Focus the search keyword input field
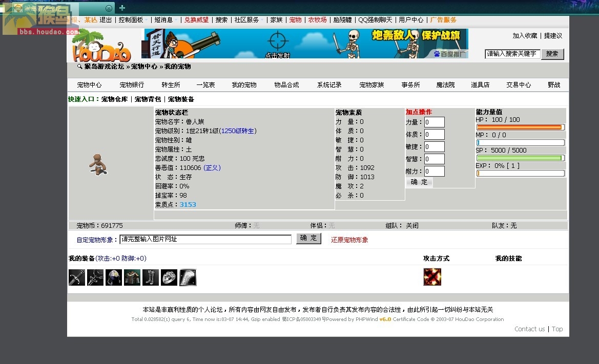Screen dimensions: 599x364 click(512, 54)
